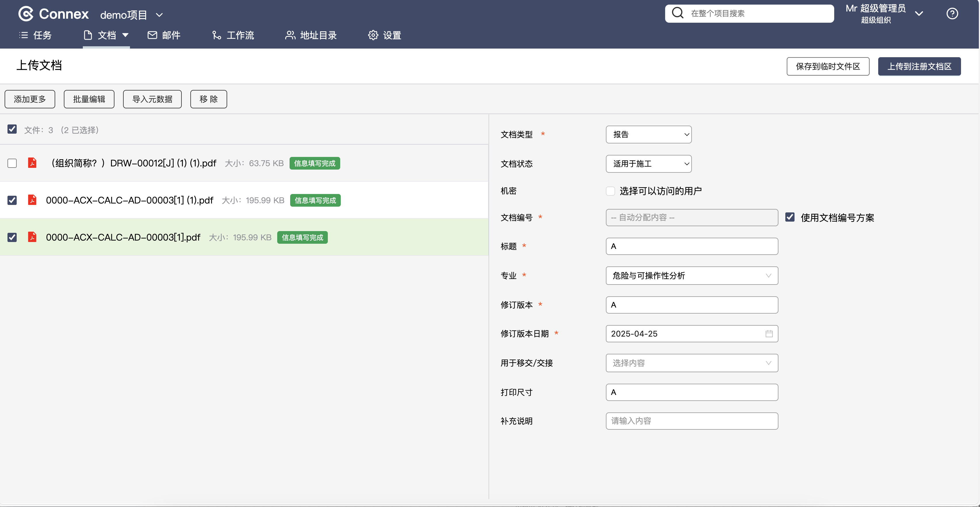The height and width of the screenshot is (507, 980).
Task: Check the DRW-00012[J] file checkbox
Action: pos(12,163)
